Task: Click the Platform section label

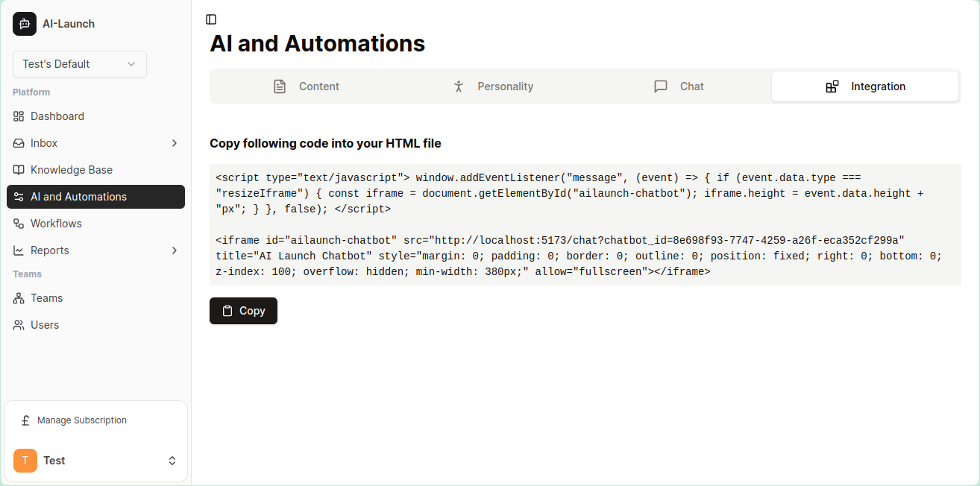Action: pyautogui.click(x=31, y=92)
